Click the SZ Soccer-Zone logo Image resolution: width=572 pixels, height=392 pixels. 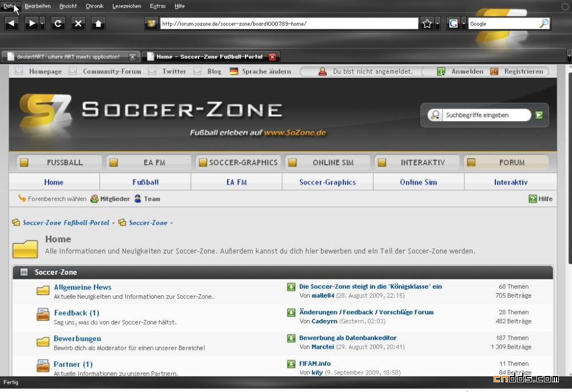click(45, 111)
